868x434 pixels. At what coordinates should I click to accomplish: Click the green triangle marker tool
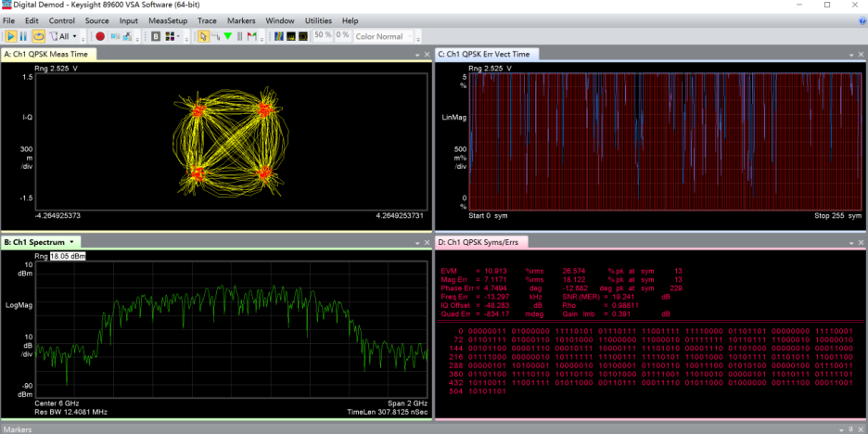228,36
